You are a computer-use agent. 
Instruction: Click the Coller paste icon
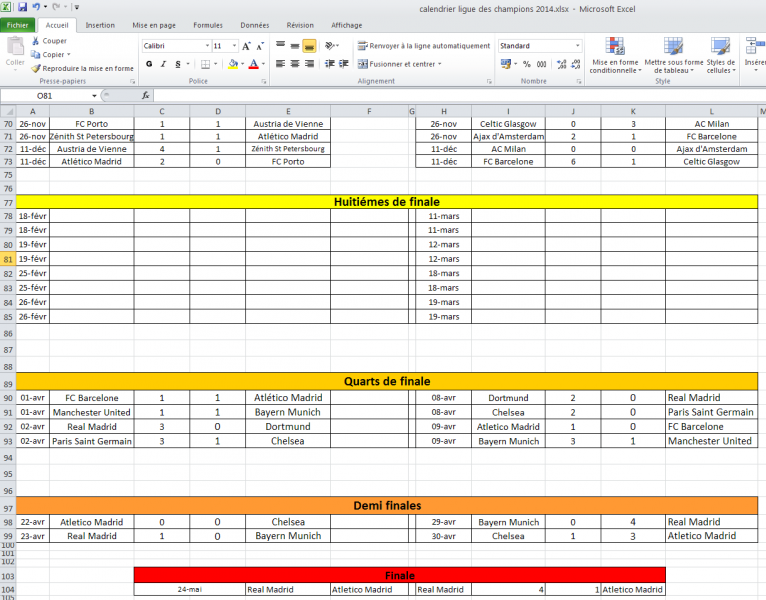click(x=15, y=47)
